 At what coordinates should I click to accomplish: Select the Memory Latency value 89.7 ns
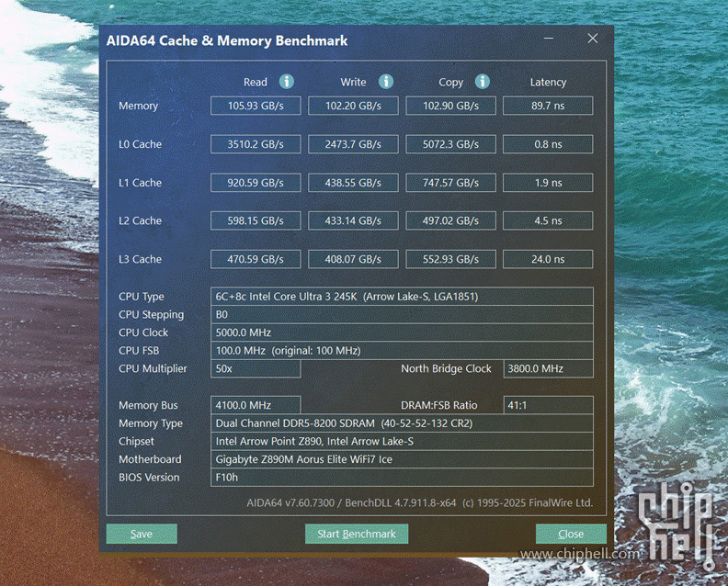548,106
